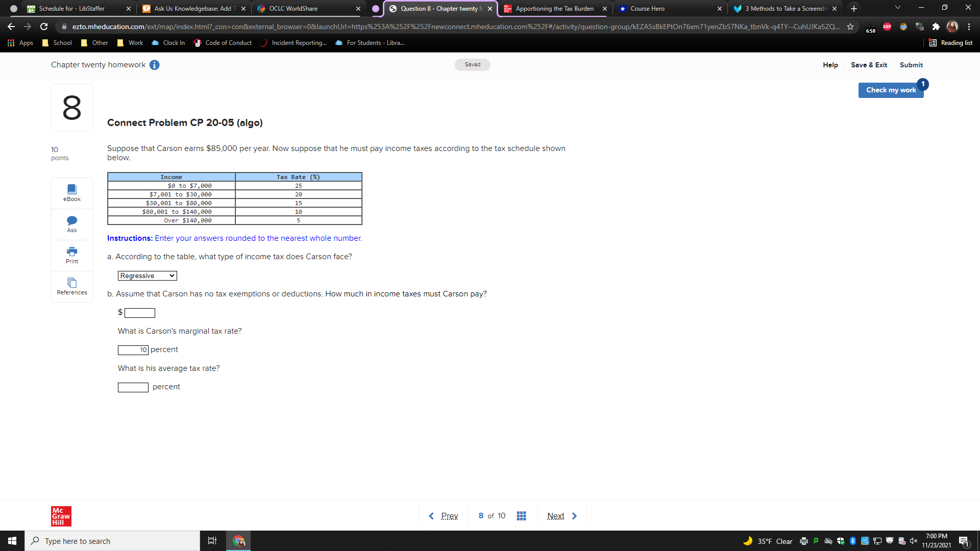Image resolution: width=980 pixels, height=551 pixels.
Task: Open Chrome's three-dot menu
Action: point(969,27)
